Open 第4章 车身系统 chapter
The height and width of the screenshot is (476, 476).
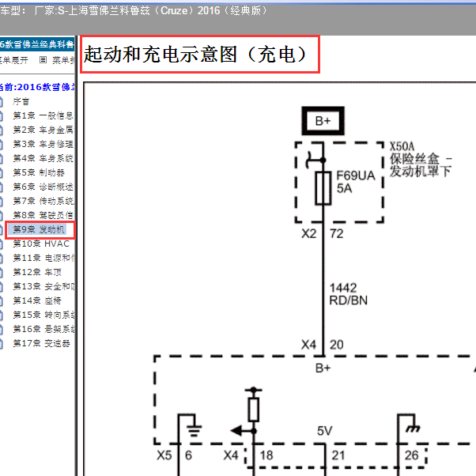click(43, 158)
